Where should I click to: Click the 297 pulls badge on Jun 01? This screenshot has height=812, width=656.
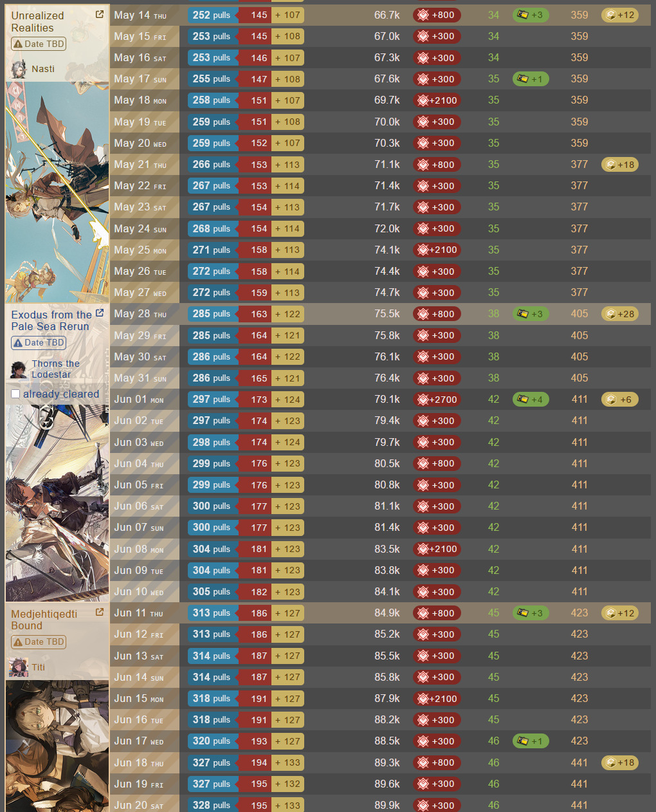(212, 400)
